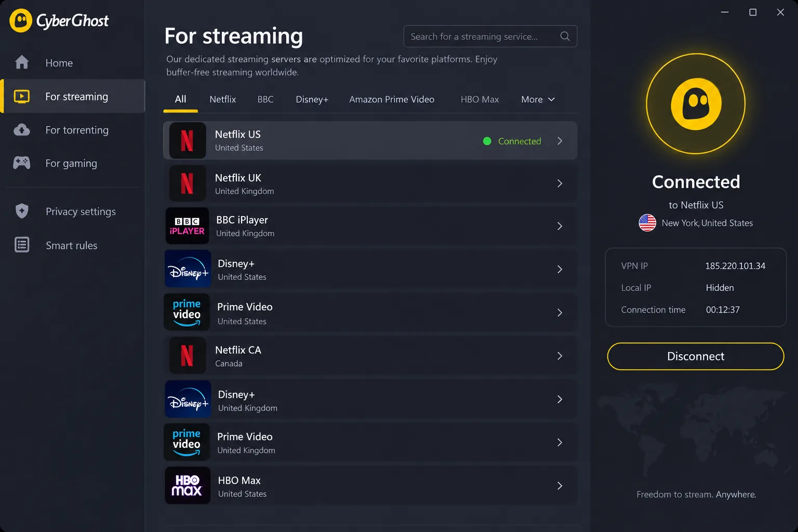
Task: Expand BBC iPlayer row chevron
Action: pos(560,226)
